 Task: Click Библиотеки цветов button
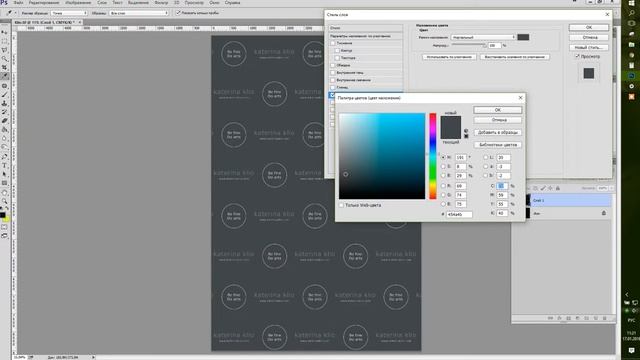coord(498,145)
